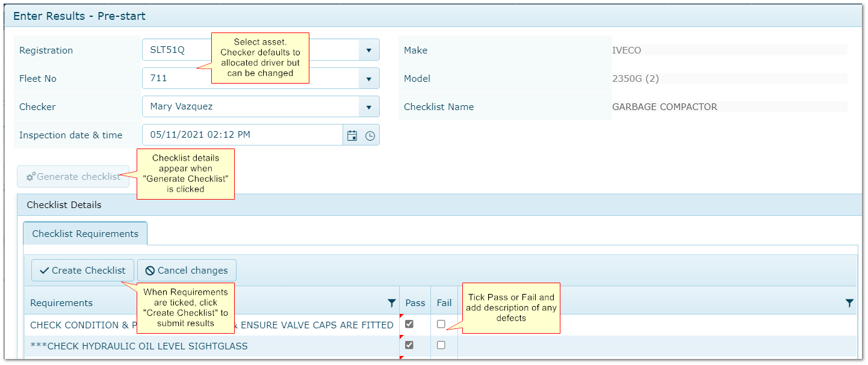Click the Fail column header

pyautogui.click(x=444, y=303)
